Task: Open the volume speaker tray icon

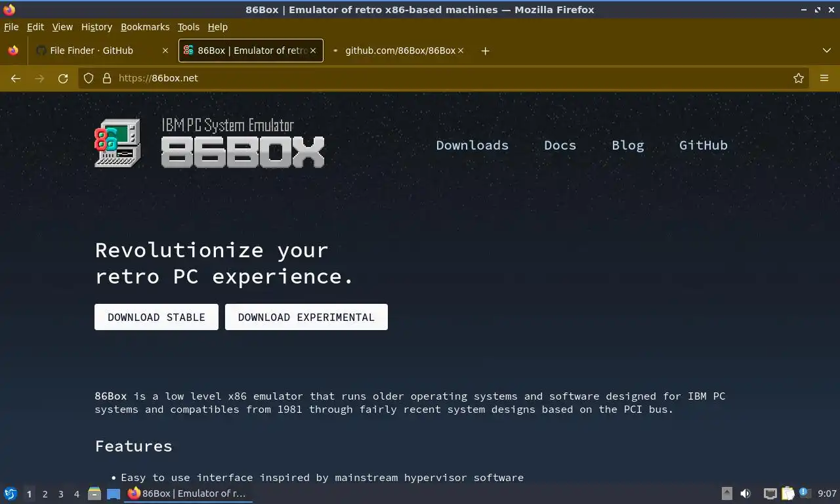Action: point(745,493)
